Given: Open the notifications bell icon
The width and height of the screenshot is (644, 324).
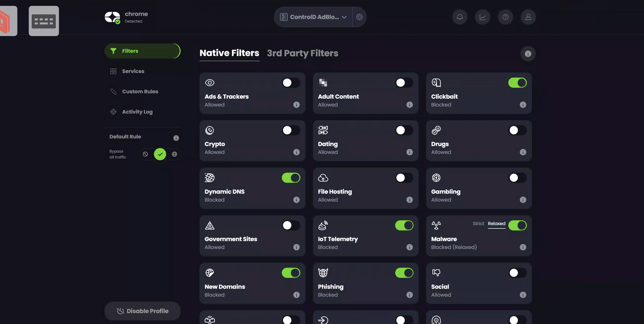Looking at the screenshot, I should pyautogui.click(x=460, y=17).
